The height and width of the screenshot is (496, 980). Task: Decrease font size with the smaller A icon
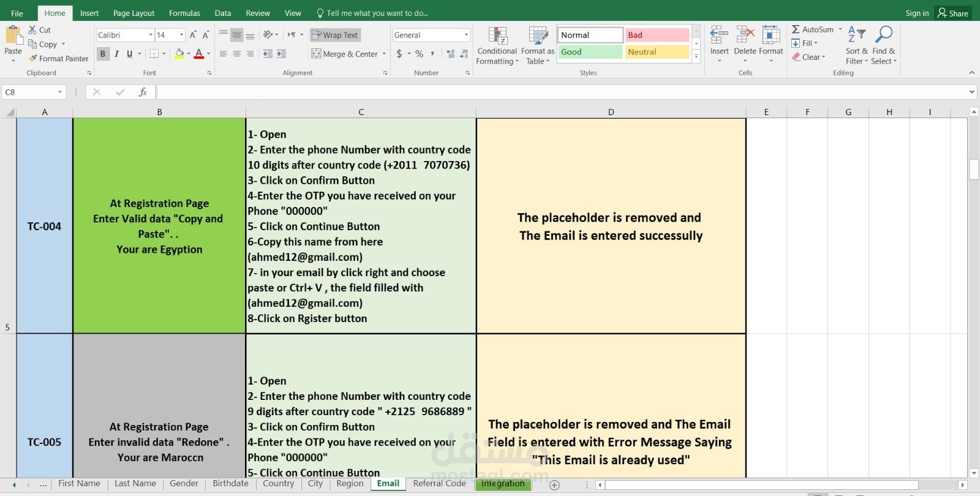coord(206,35)
